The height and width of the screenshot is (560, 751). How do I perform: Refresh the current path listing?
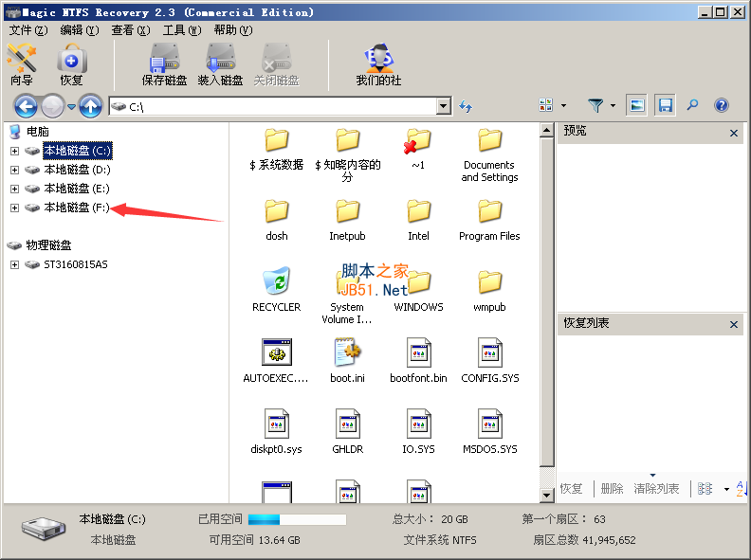[x=466, y=106]
